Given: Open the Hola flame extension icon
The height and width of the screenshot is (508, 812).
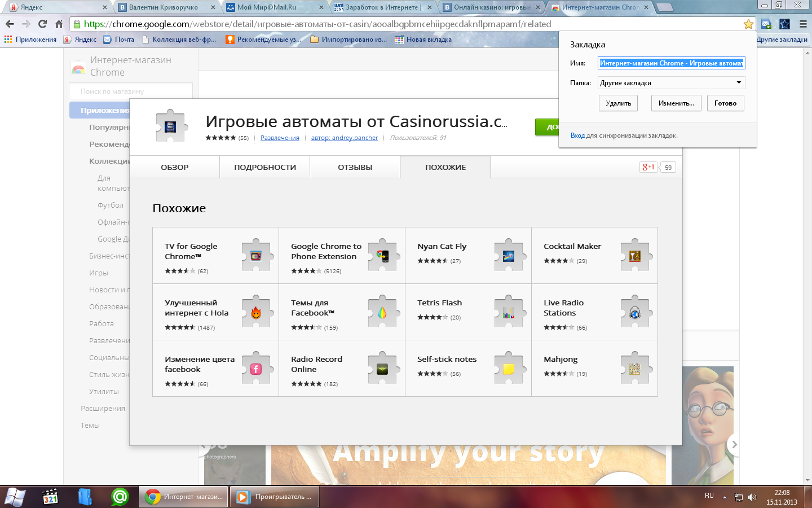Looking at the screenshot, I should point(257,312).
